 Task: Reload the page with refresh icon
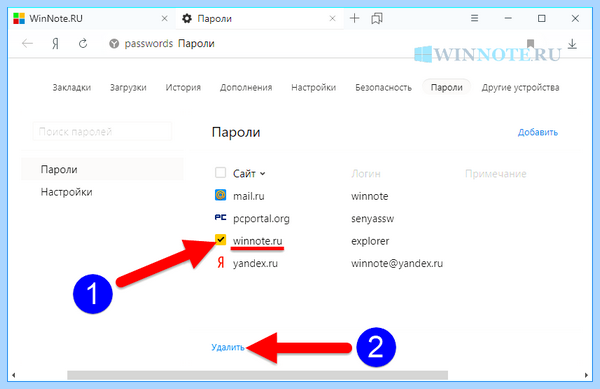(x=83, y=44)
